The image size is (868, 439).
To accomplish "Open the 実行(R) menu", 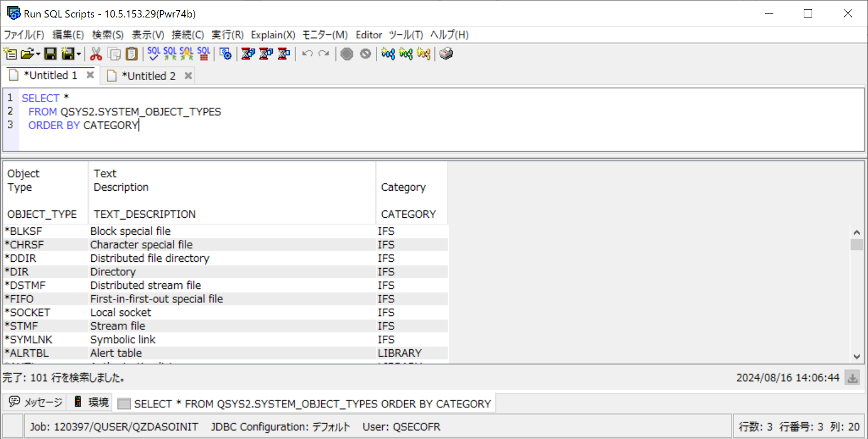I will coord(228,35).
